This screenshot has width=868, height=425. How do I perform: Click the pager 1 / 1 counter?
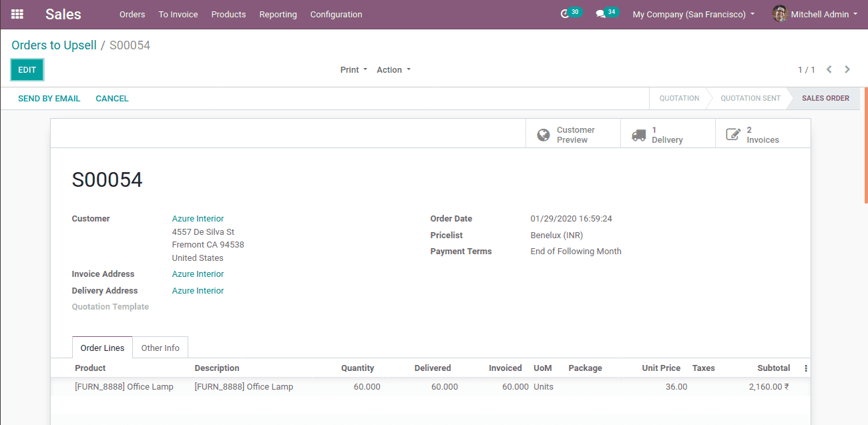pos(807,70)
